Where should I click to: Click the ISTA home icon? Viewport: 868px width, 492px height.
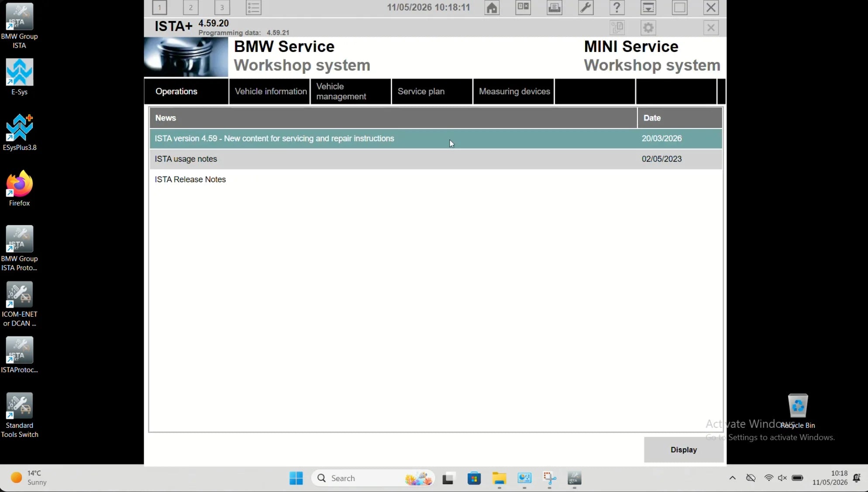492,7
